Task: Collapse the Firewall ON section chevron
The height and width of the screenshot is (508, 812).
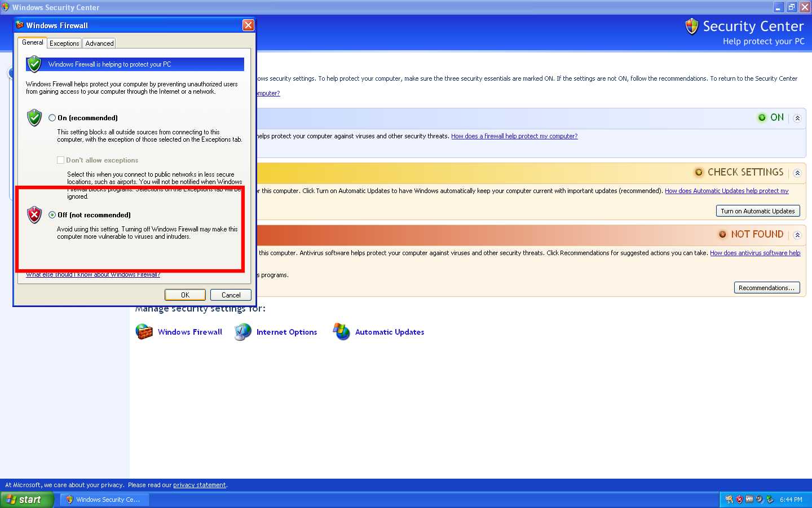Action: point(797,118)
